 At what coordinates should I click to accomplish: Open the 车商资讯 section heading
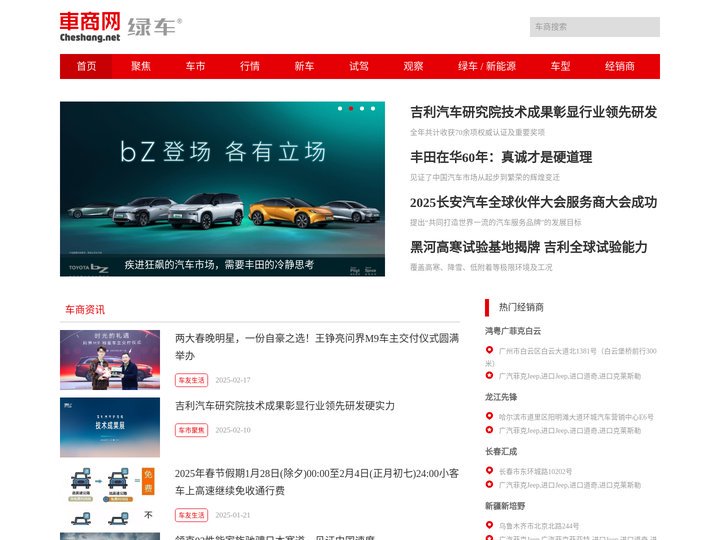[x=85, y=310]
